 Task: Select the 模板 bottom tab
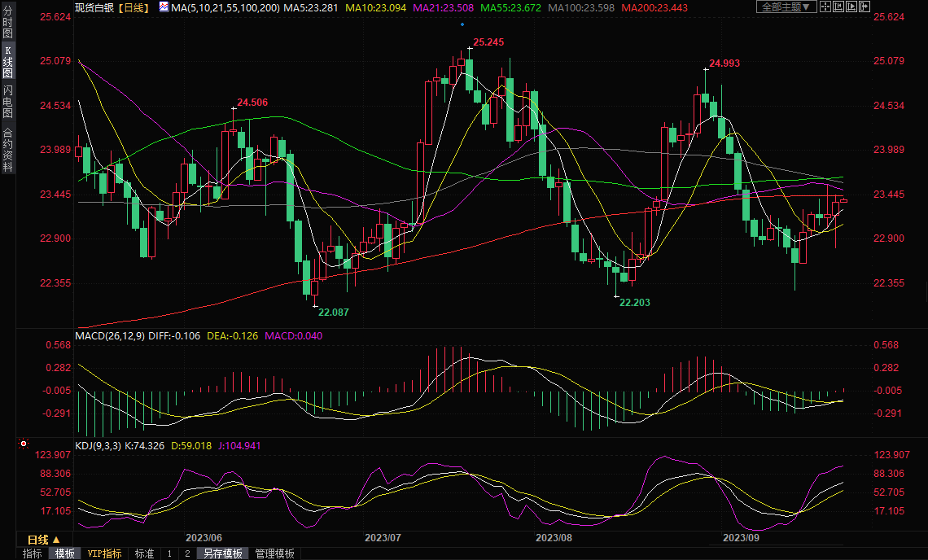[65, 553]
